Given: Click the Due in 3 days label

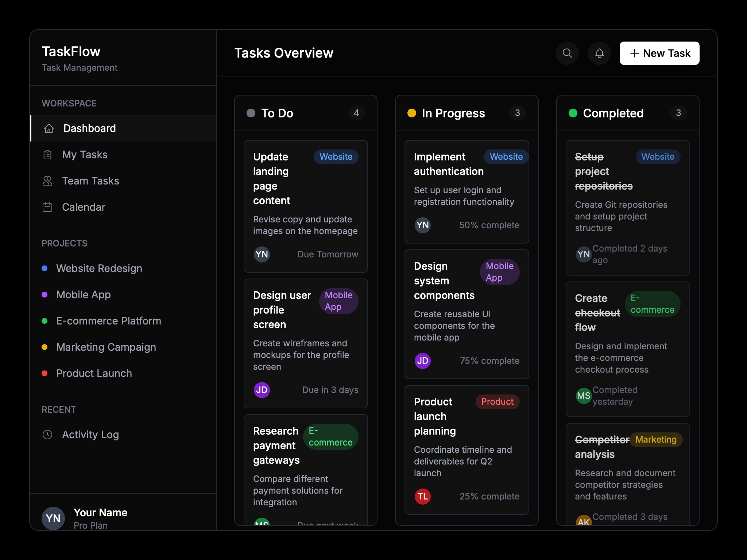Looking at the screenshot, I should (330, 390).
